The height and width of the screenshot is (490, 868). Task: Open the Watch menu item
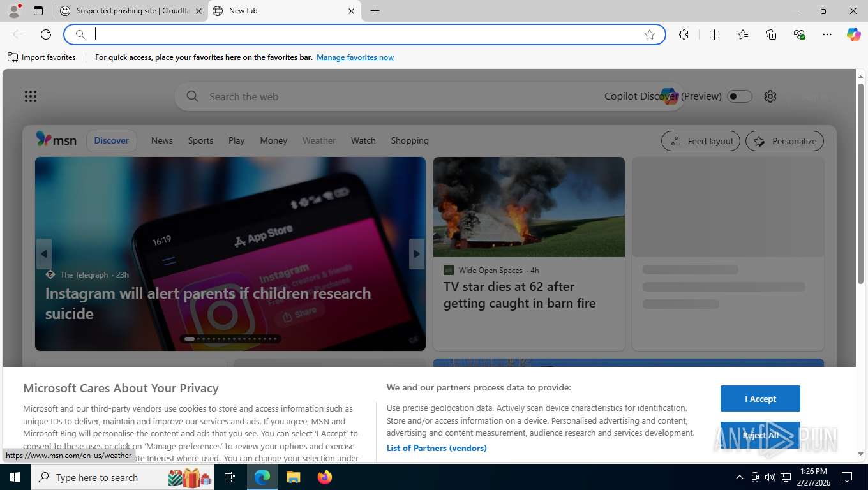click(363, 140)
